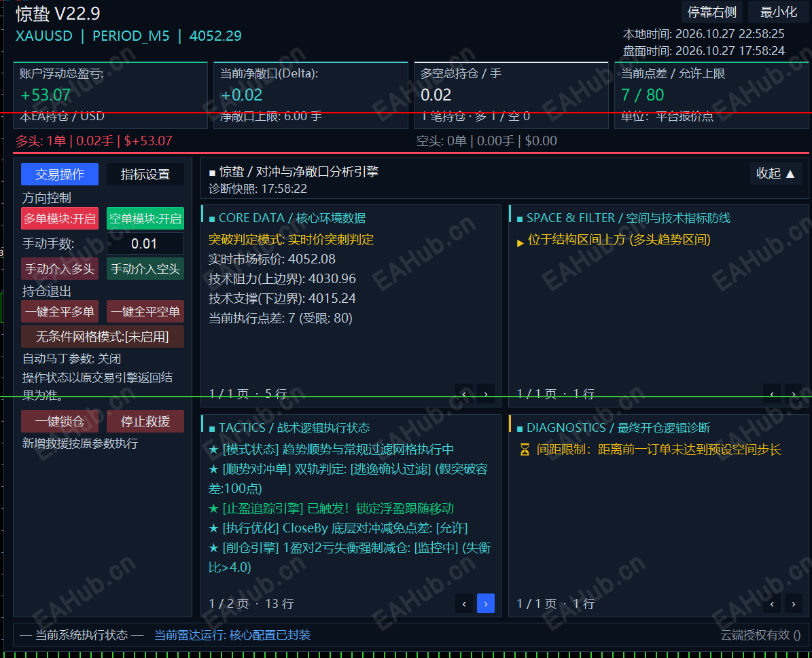Click 手动介入空头 to enter short manually
Image resolution: width=812 pixels, height=658 pixels.
click(145, 269)
